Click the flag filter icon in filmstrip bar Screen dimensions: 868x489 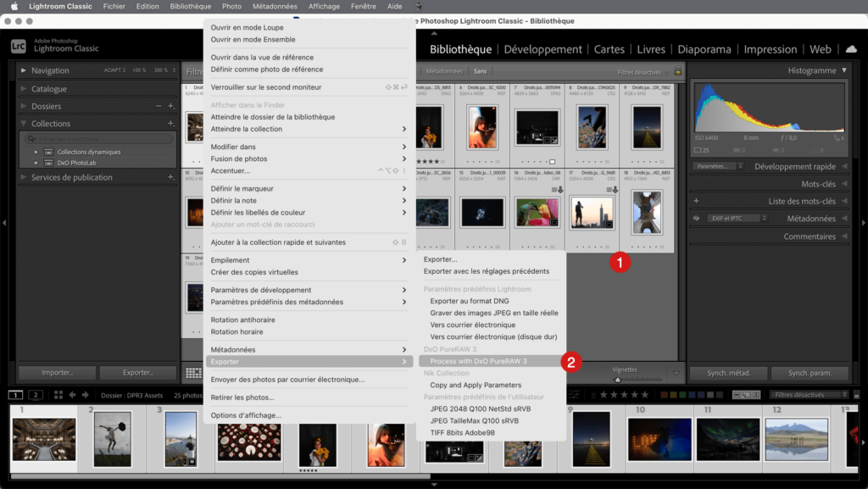pos(574,395)
